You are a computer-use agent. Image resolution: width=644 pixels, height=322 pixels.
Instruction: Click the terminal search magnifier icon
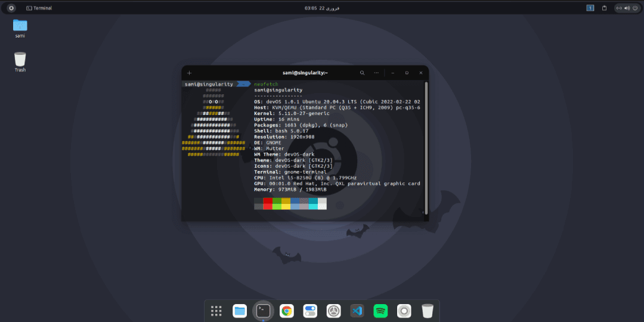tap(362, 73)
